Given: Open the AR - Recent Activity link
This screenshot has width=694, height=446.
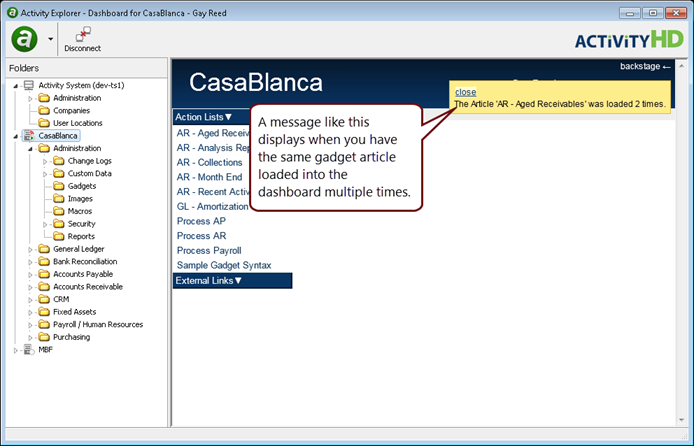Looking at the screenshot, I should [213, 192].
